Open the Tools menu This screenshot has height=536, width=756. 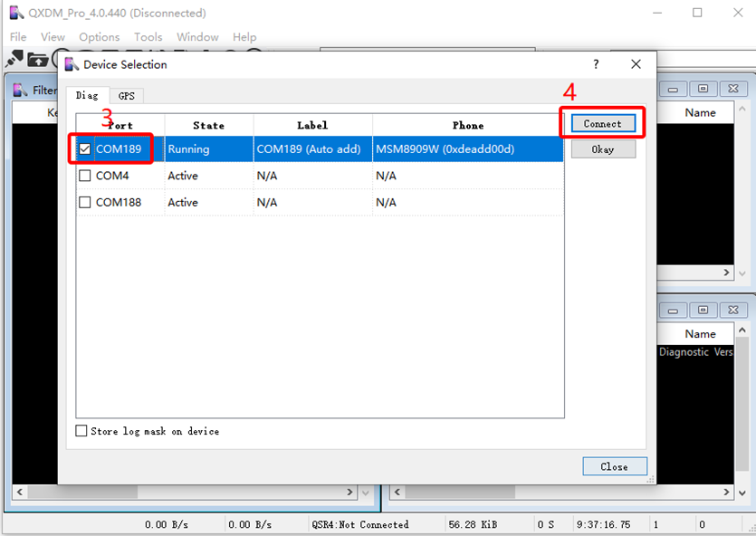click(148, 37)
